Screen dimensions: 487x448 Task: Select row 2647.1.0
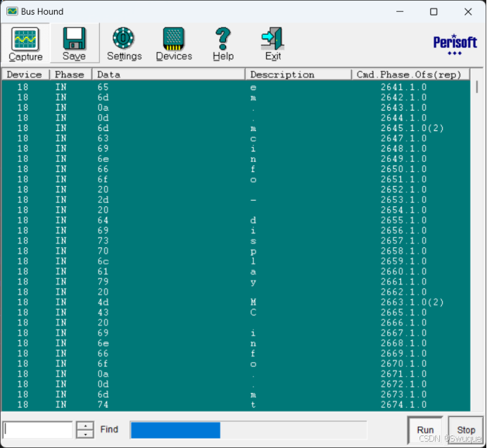[236, 138]
